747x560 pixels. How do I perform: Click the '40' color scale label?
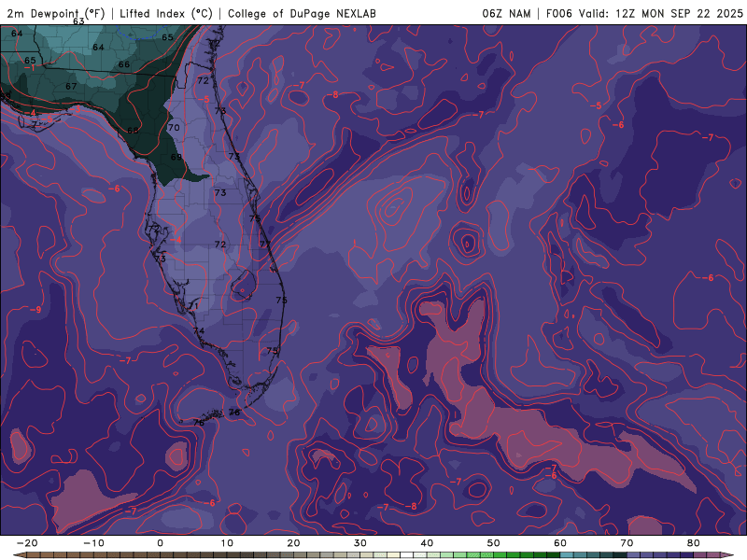tap(427, 543)
